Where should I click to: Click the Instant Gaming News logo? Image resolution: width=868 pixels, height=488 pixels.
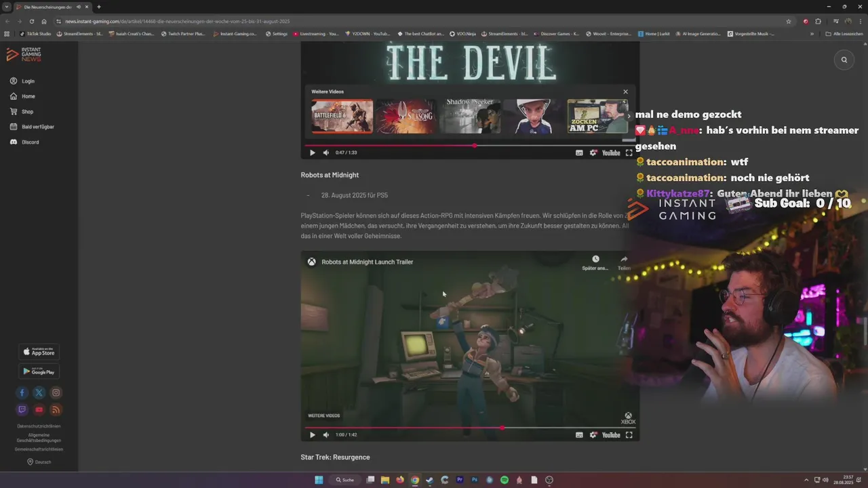pyautogui.click(x=24, y=55)
